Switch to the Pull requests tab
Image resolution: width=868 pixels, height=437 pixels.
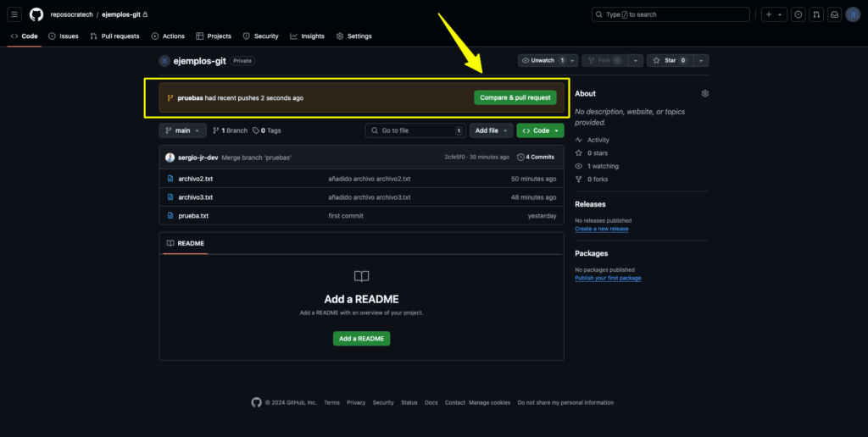point(114,36)
